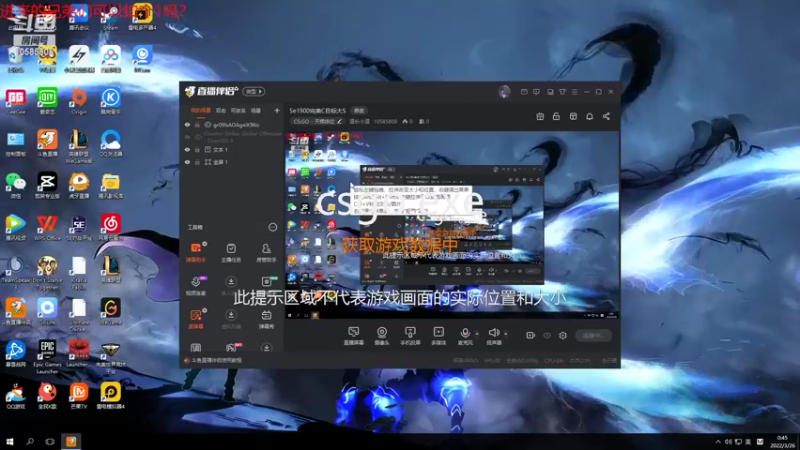Click the stream preview canvas
Viewport: 800px width, 450px height.
coord(452,226)
